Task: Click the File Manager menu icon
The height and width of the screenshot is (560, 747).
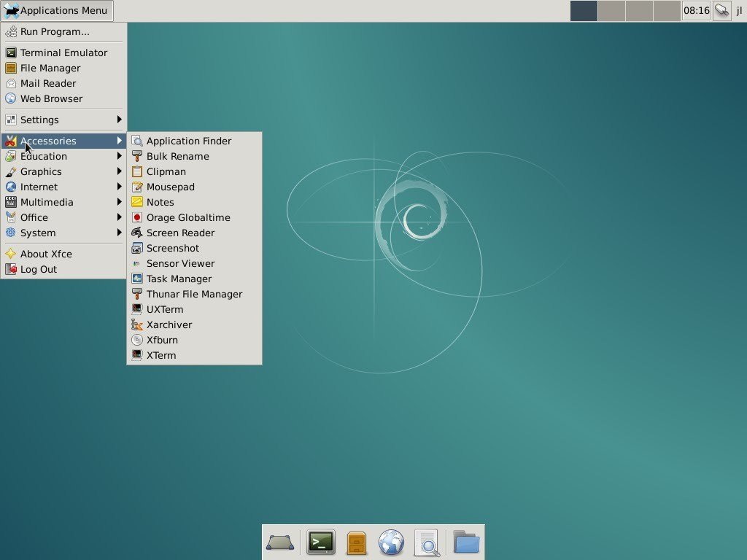Action: click(x=10, y=68)
